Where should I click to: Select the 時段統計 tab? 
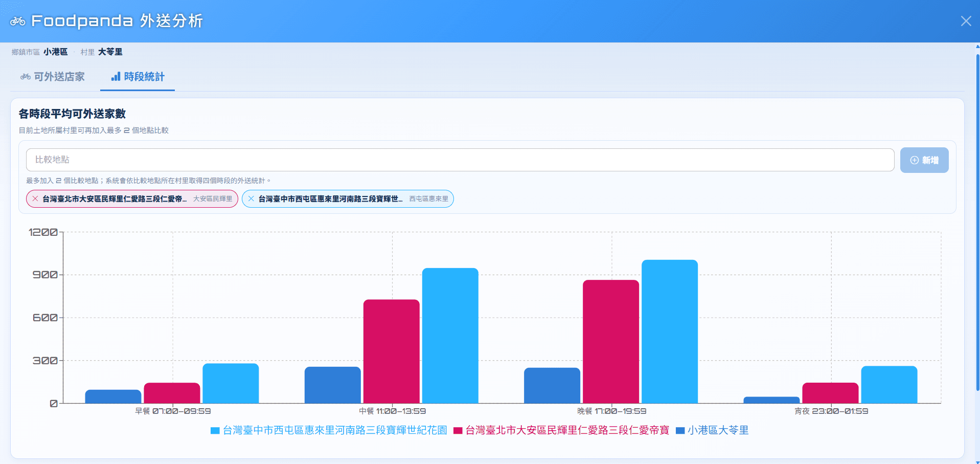point(138,77)
